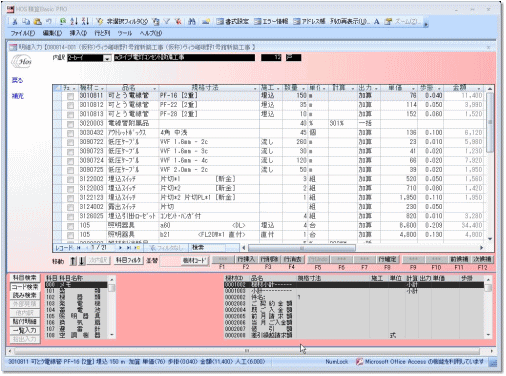Sort ascending with the A-Z icon
Image resolution: width=506 pixels, height=376 pixels.
coord(74,21)
